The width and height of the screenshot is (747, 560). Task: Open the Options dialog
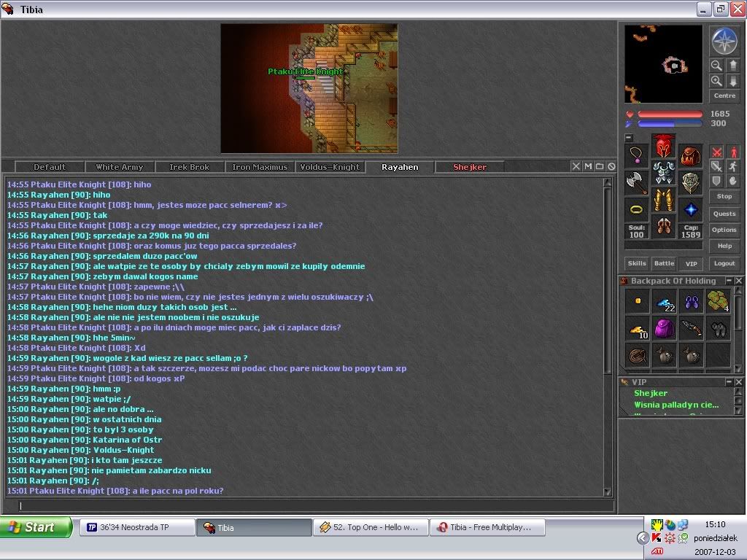pos(724,230)
